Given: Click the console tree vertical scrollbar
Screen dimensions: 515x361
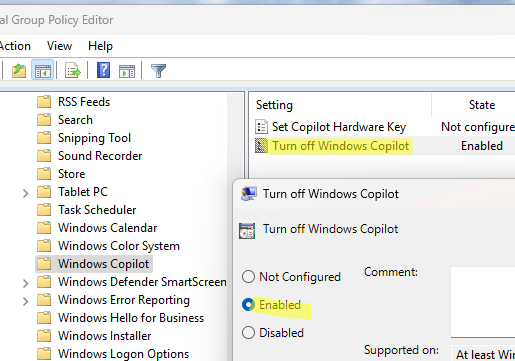Looking at the screenshot, I should point(235,227).
